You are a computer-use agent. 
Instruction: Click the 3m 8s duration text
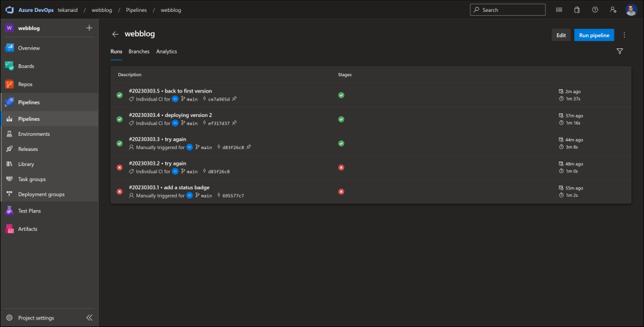(572, 147)
